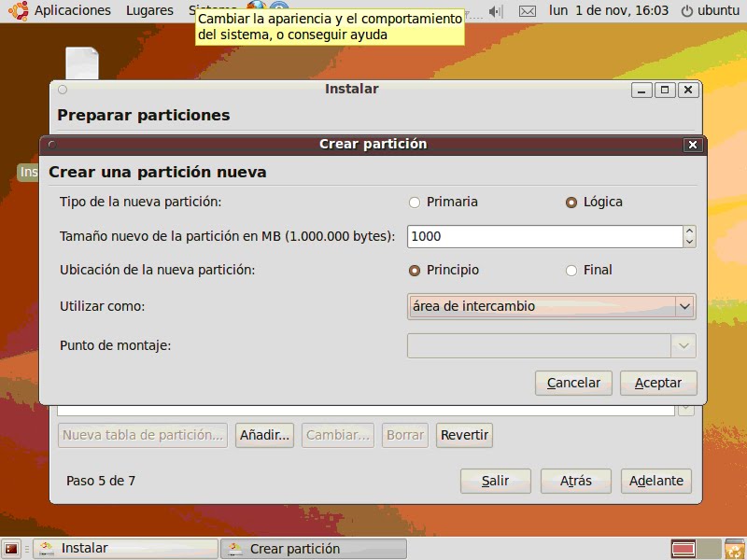
Task: Select the Primaria partition type
Action: pyautogui.click(x=415, y=202)
